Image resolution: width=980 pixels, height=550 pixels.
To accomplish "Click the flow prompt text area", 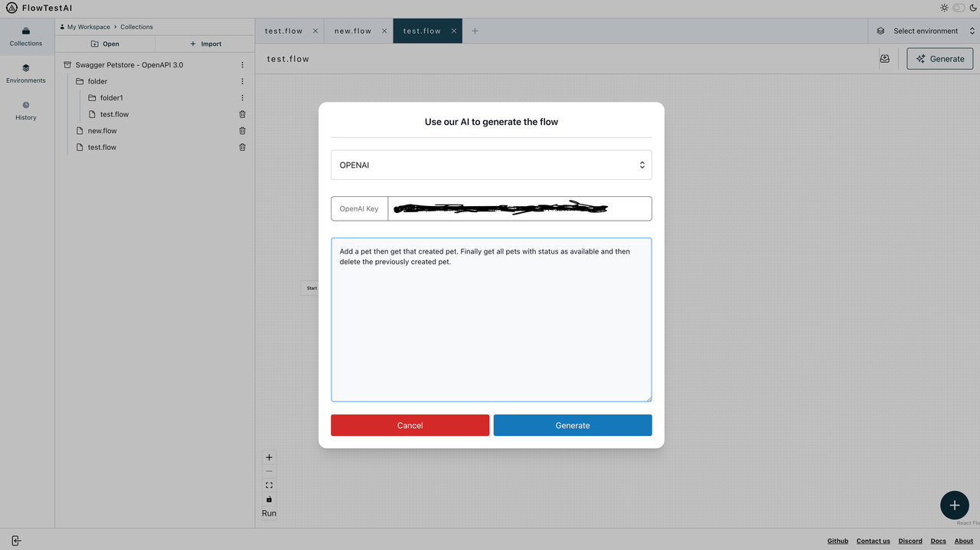I will (492, 319).
